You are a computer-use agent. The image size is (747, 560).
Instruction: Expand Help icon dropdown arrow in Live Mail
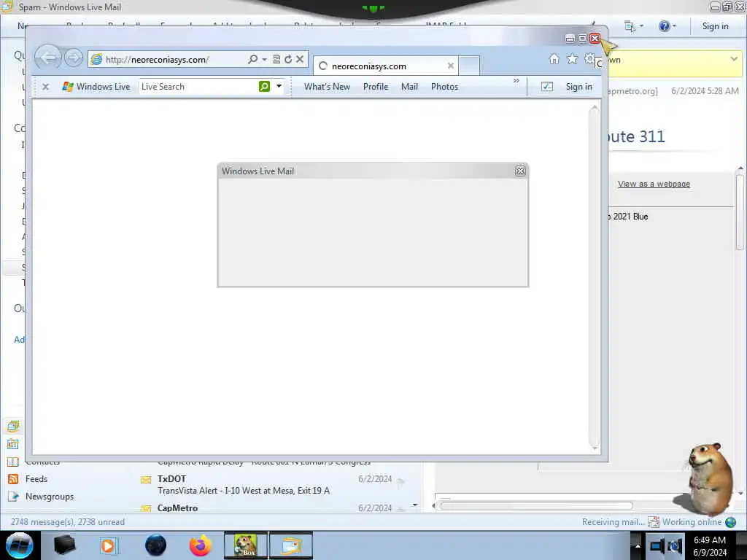point(674,26)
